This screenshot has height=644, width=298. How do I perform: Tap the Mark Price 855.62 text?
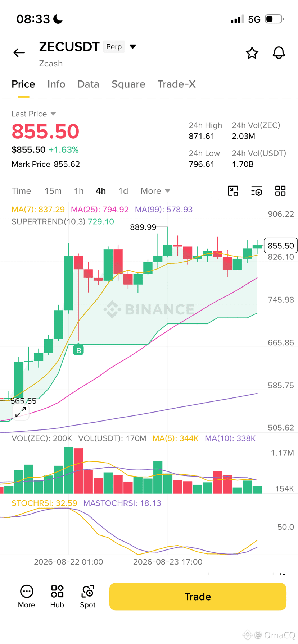pos(46,164)
